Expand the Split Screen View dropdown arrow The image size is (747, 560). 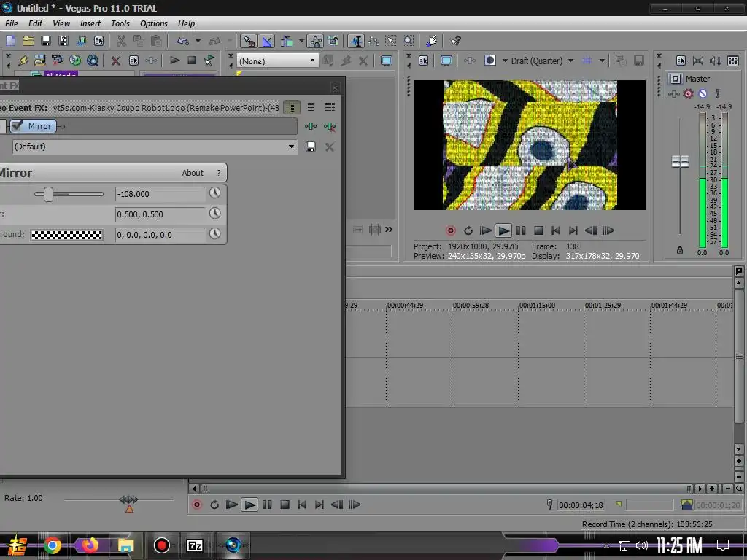[x=505, y=61]
